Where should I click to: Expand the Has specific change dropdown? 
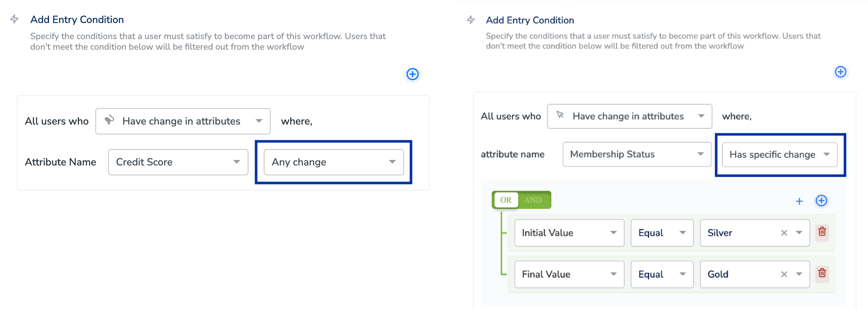(x=779, y=154)
